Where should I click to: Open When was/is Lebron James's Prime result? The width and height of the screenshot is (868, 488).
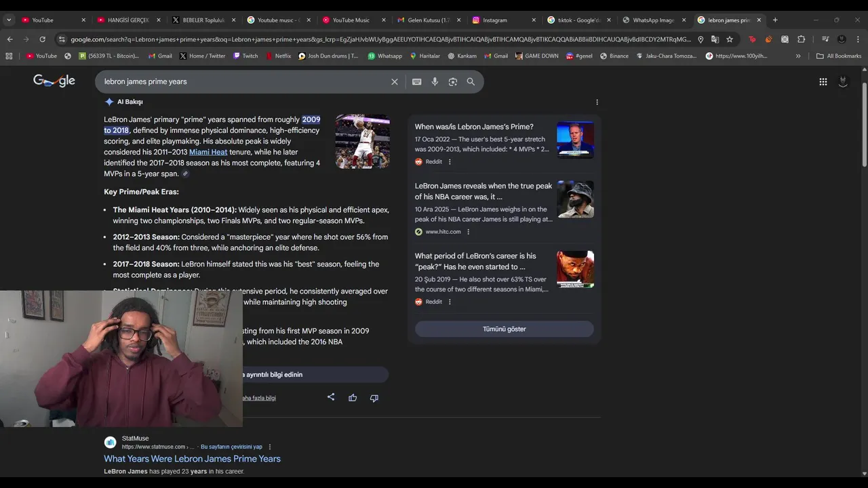(474, 127)
